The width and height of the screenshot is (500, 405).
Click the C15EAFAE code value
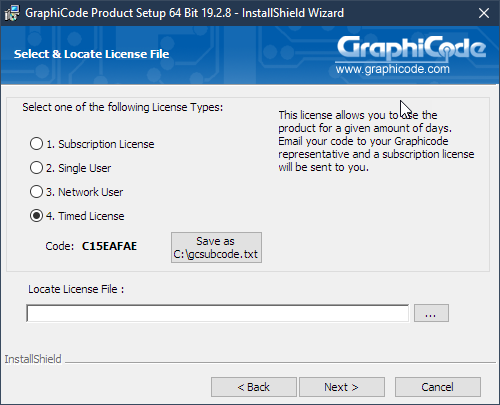click(x=109, y=246)
